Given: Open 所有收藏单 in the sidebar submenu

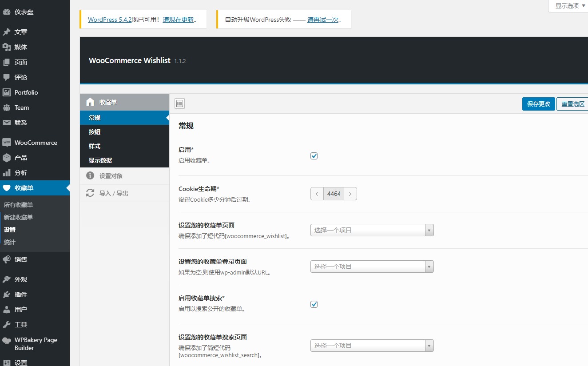Looking at the screenshot, I should click(18, 205).
